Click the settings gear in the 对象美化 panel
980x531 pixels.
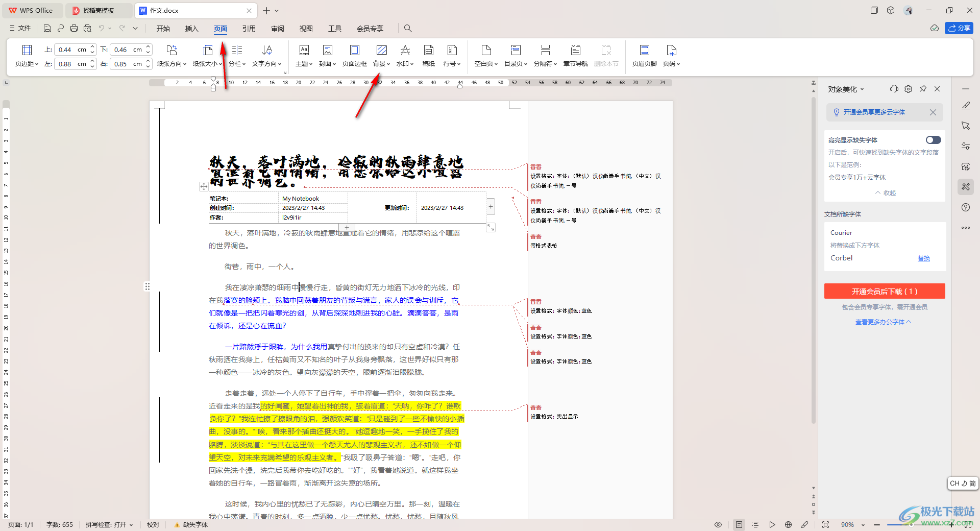tap(909, 89)
